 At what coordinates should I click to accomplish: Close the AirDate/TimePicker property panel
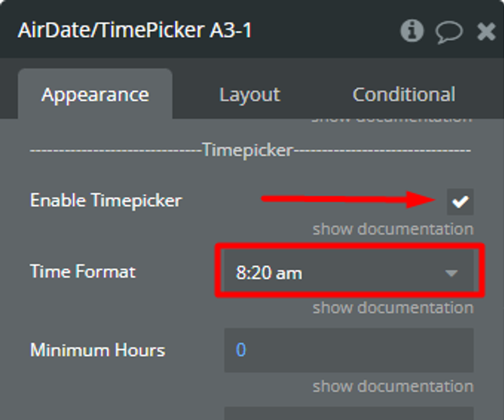coord(486,32)
